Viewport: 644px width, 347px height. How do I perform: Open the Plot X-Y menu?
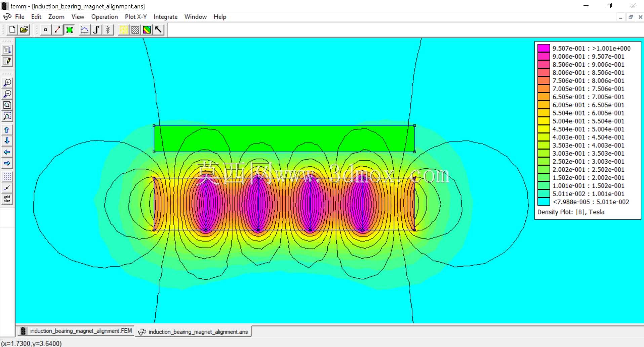tap(136, 17)
